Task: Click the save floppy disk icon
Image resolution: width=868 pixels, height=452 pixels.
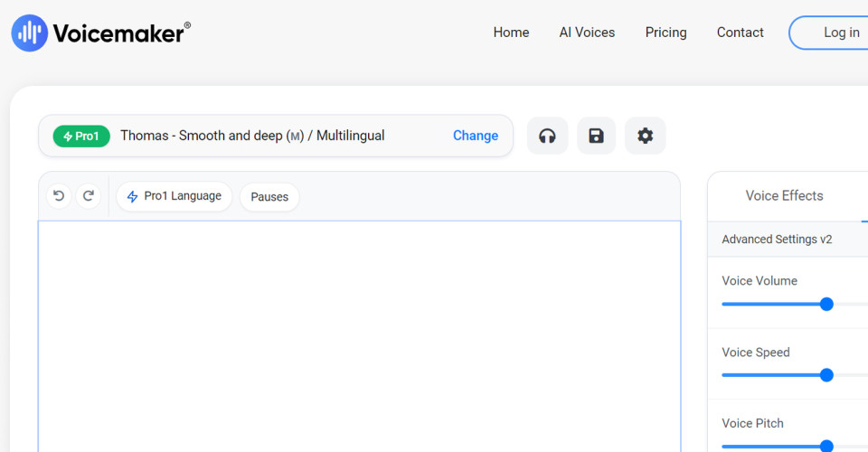Action: [596, 136]
